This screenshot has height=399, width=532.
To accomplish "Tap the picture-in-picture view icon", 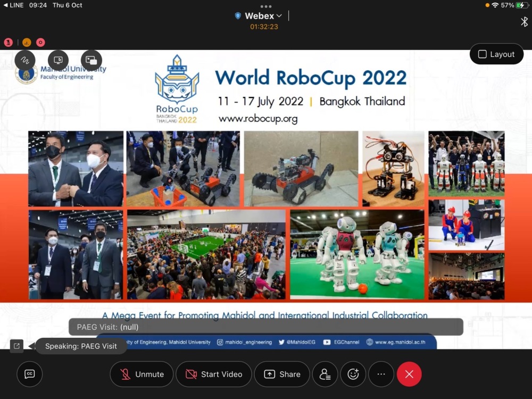I will point(92,60).
